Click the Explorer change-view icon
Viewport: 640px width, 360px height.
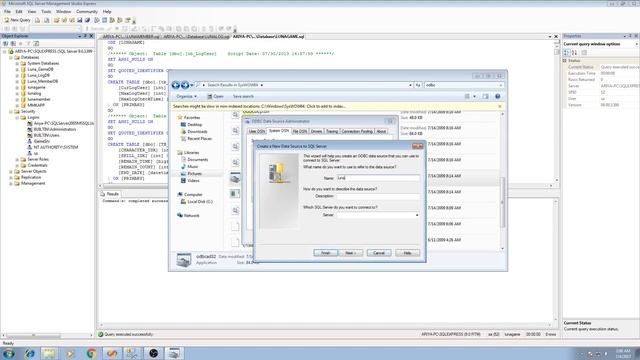click(467, 96)
